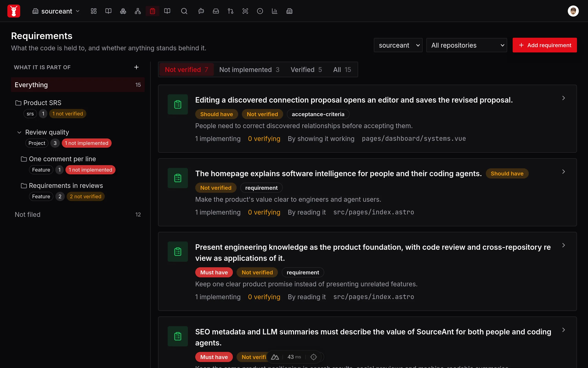Switch to the All tab
The width and height of the screenshot is (588, 368).
click(342, 70)
